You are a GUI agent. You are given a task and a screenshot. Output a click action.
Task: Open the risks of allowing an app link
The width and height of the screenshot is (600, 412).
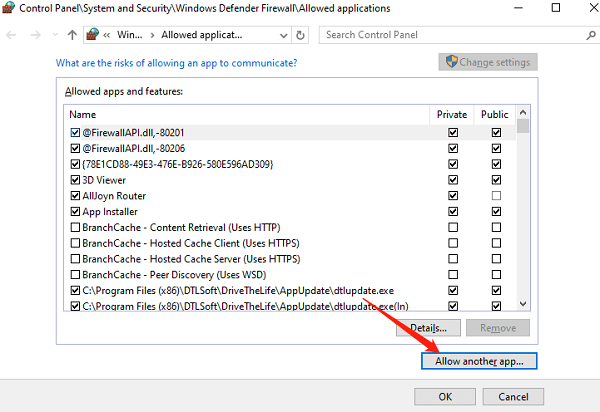[x=176, y=63]
